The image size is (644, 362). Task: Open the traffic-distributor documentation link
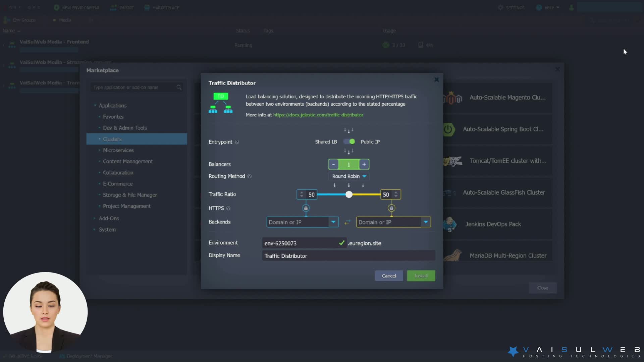(x=318, y=115)
